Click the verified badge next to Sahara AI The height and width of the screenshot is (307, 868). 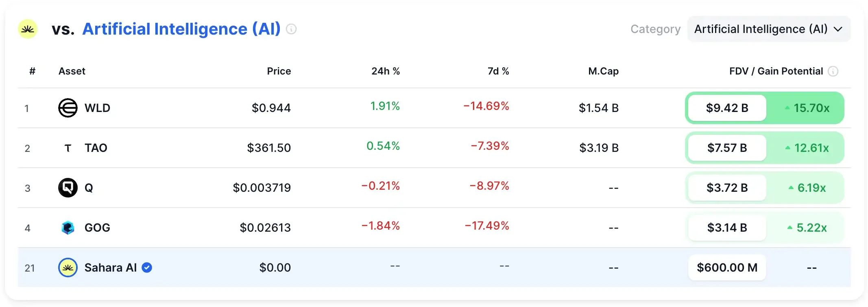coord(147,268)
